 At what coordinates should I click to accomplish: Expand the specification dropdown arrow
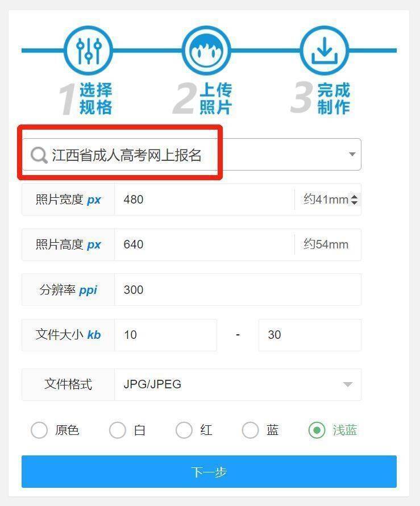coord(352,154)
